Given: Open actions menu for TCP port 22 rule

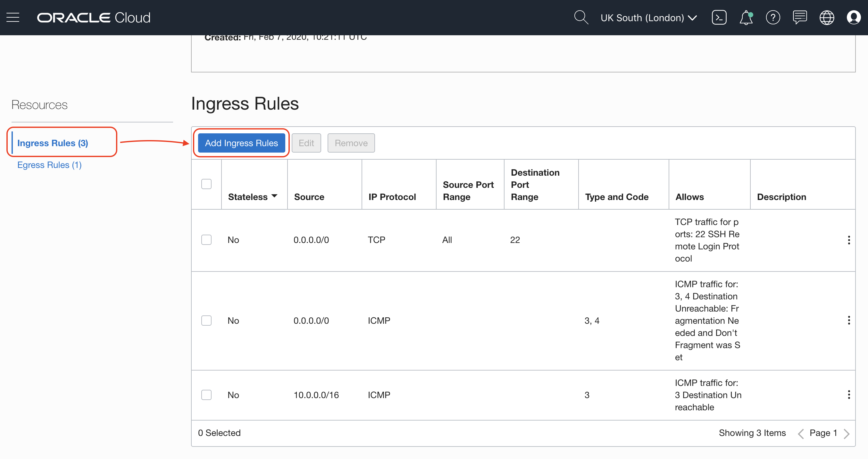Looking at the screenshot, I should [x=848, y=240].
